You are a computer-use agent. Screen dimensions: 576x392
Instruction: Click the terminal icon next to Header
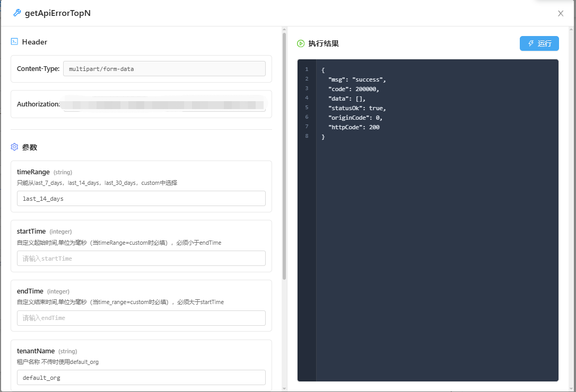pyautogui.click(x=14, y=42)
